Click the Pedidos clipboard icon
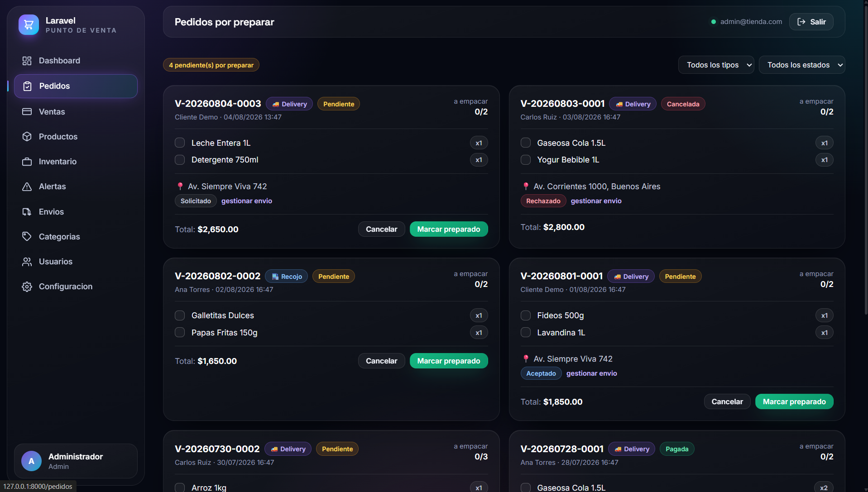The height and width of the screenshot is (492, 868). click(28, 86)
